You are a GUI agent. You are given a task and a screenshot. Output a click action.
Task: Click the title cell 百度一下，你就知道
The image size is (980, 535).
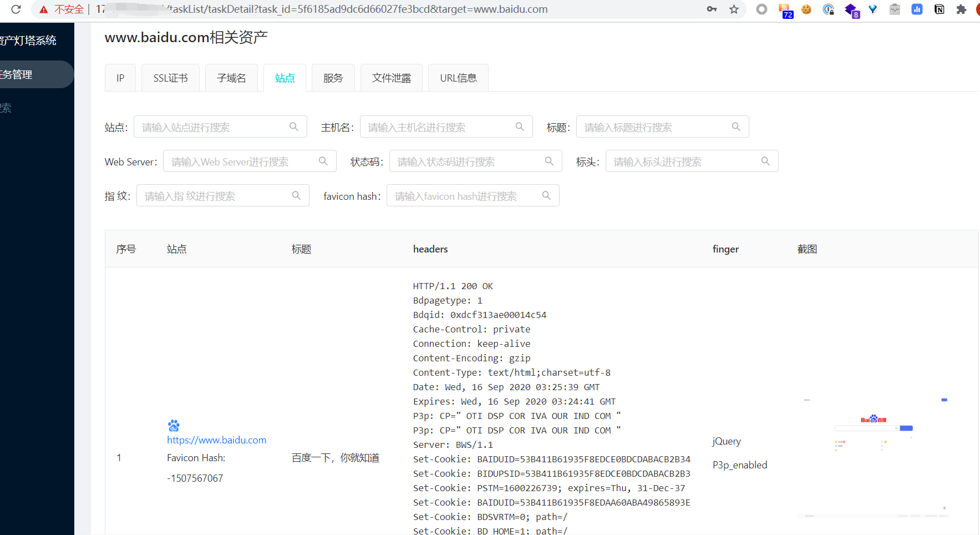pos(336,458)
